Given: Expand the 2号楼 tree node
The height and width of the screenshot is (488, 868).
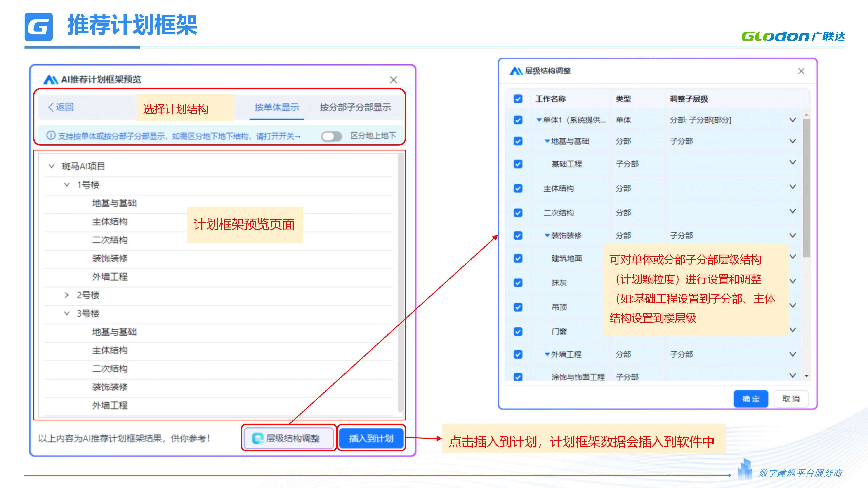Looking at the screenshot, I should pyautogui.click(x=67, y=295).
